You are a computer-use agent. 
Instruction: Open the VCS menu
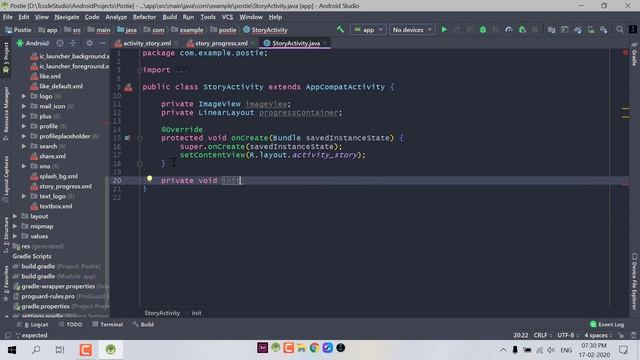[x=227, y=17]
